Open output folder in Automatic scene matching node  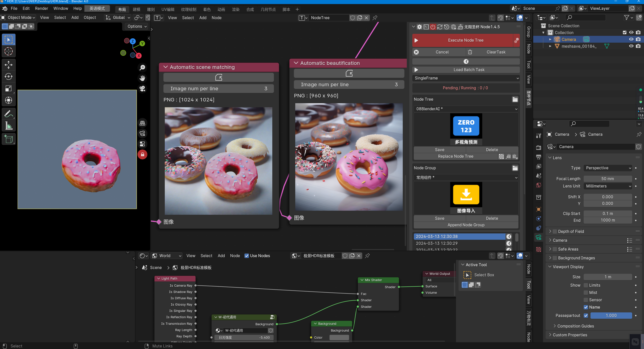point(219,77)
